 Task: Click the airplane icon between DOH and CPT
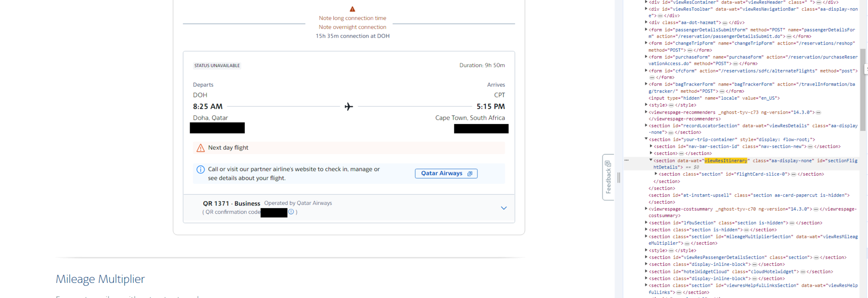pos(349,107)
